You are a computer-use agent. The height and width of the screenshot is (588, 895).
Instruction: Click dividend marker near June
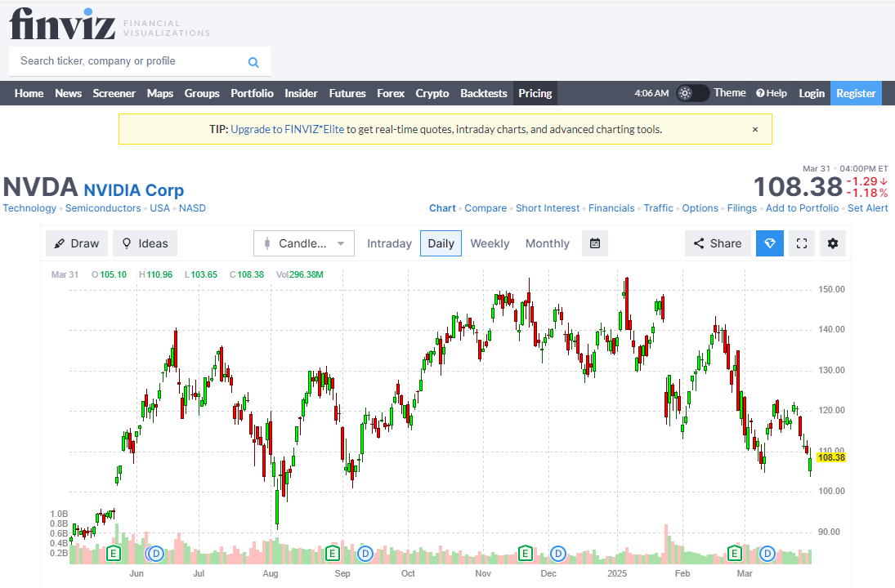pyautogui.click(x=155, y=553)
